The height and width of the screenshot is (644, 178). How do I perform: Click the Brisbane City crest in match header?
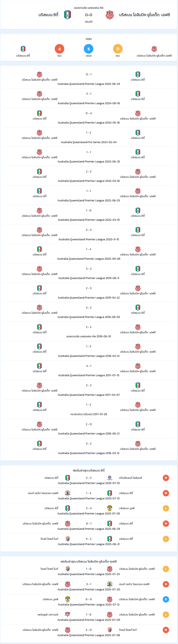(x=67, y=15)
